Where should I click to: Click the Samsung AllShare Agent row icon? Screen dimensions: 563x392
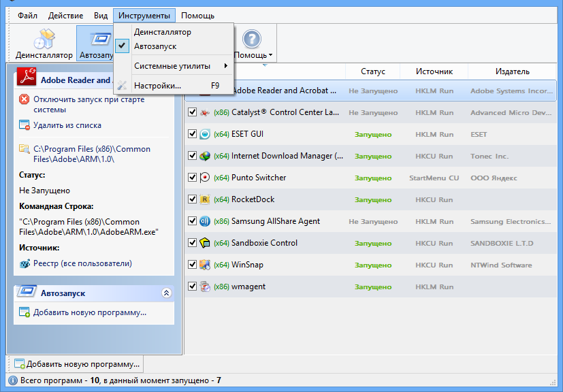[x=205, y=221]
